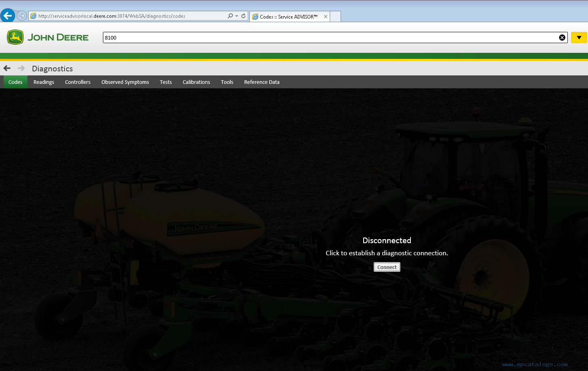Click the browser back arrow button
This screenshot has width=588, height=371.
[8, 16]
